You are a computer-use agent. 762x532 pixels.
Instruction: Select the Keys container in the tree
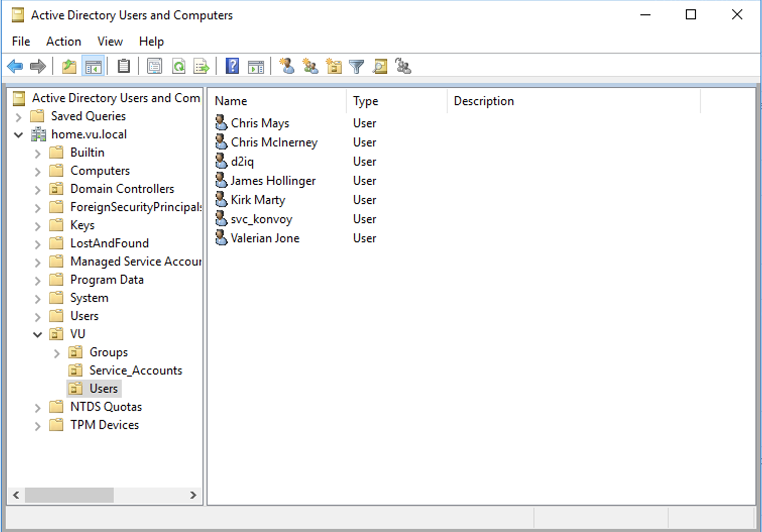pos(82,225)
